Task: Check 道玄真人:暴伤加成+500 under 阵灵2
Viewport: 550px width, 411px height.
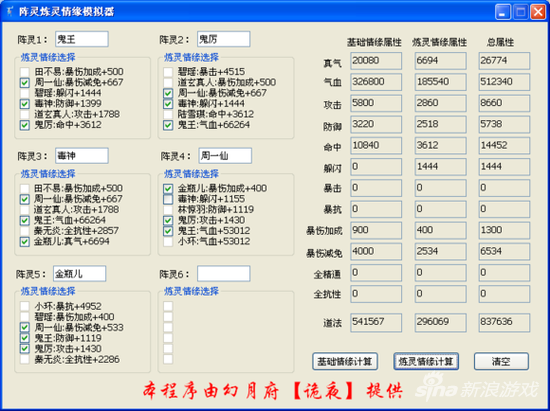Action: [168, 82]
